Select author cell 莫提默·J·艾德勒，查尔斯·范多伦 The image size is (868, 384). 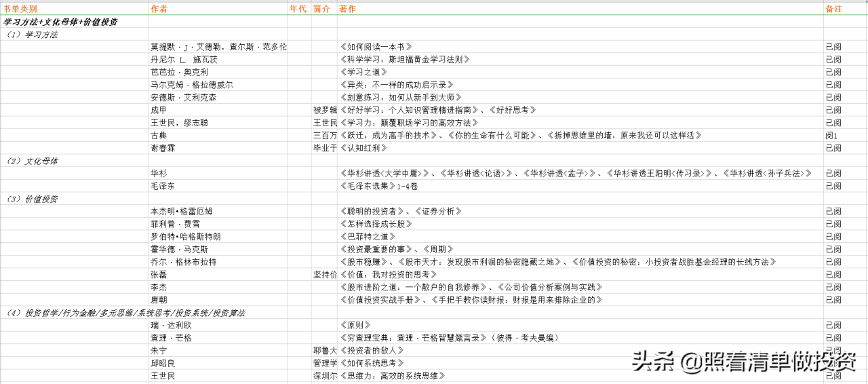pos(218,47)
